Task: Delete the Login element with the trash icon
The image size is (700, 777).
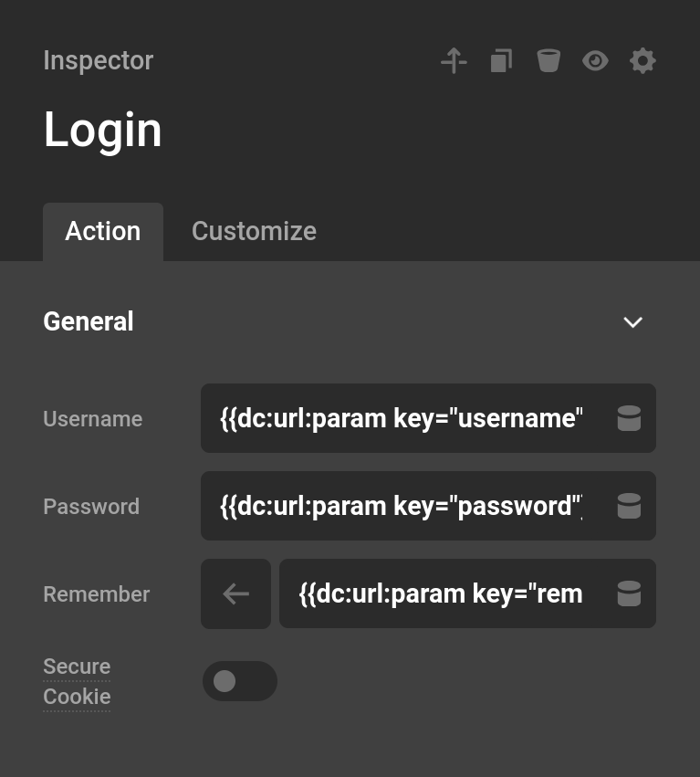Action: [x=549, y=60]
